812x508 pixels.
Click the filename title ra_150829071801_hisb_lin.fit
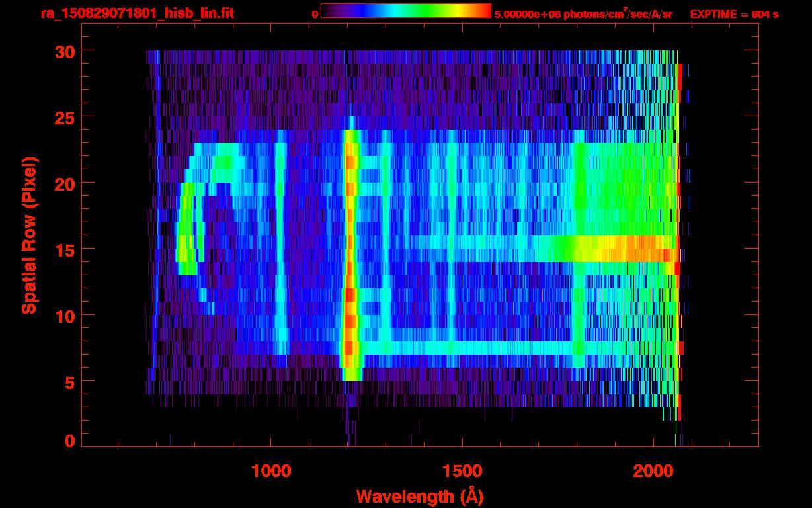coord(137,13)
